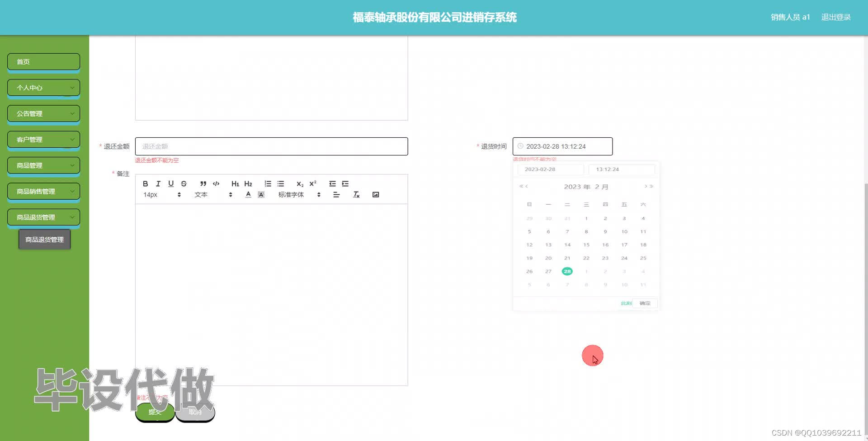Click the 销售人员 a1 user label
This screenshot has height=441, width=868.
click(x=790, y=17)
